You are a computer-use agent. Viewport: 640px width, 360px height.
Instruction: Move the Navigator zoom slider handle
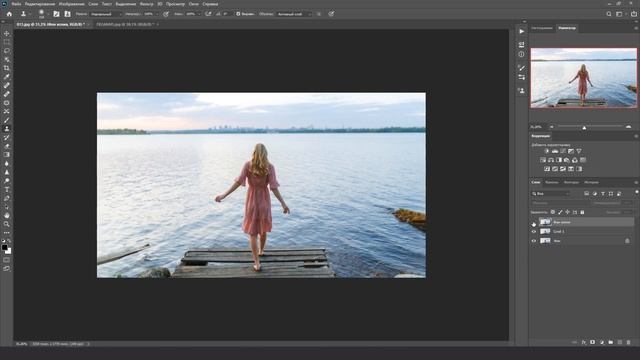click(584, 127)
